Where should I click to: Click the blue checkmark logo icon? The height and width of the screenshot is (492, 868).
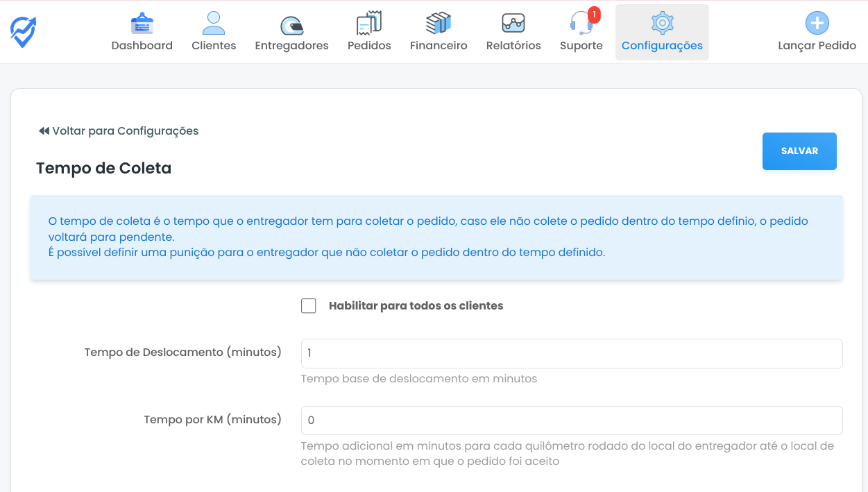pos(23,32)
